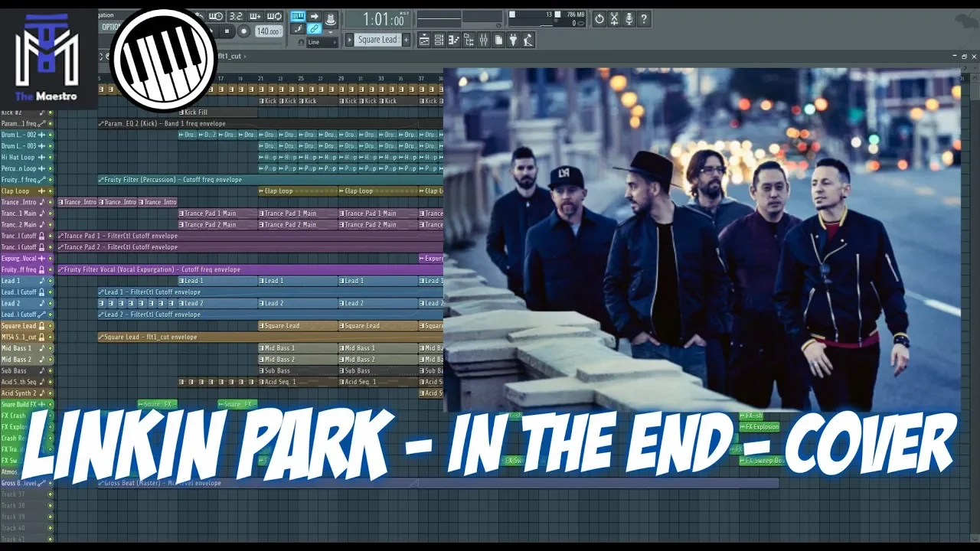Mute the Lead 1 track
980x551 pixels.
tap(51, 281)
